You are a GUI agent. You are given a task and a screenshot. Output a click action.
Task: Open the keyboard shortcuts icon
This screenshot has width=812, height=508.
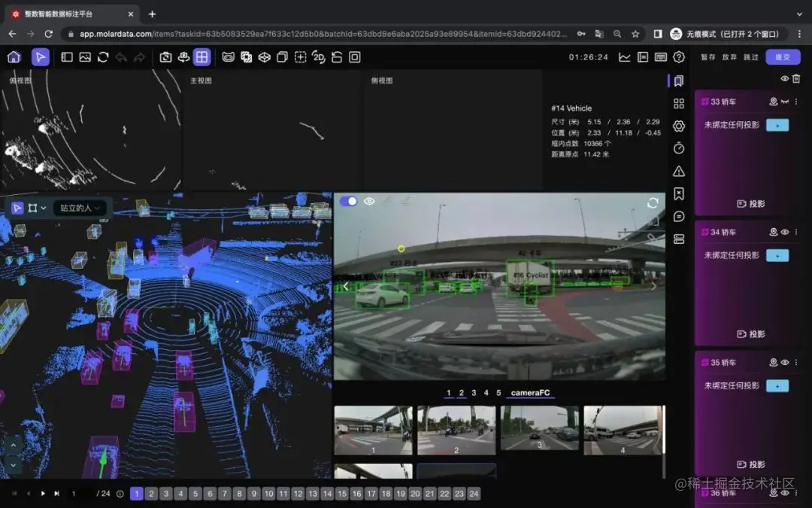(661, 57)
